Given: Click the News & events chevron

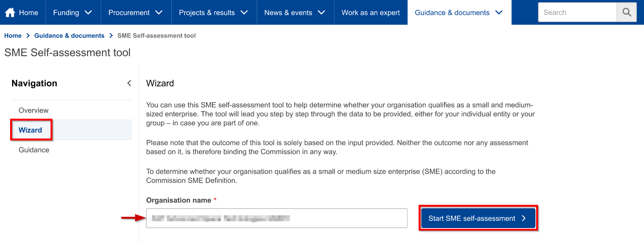Looking at the screenshot, I should click(x=321, y=12).
